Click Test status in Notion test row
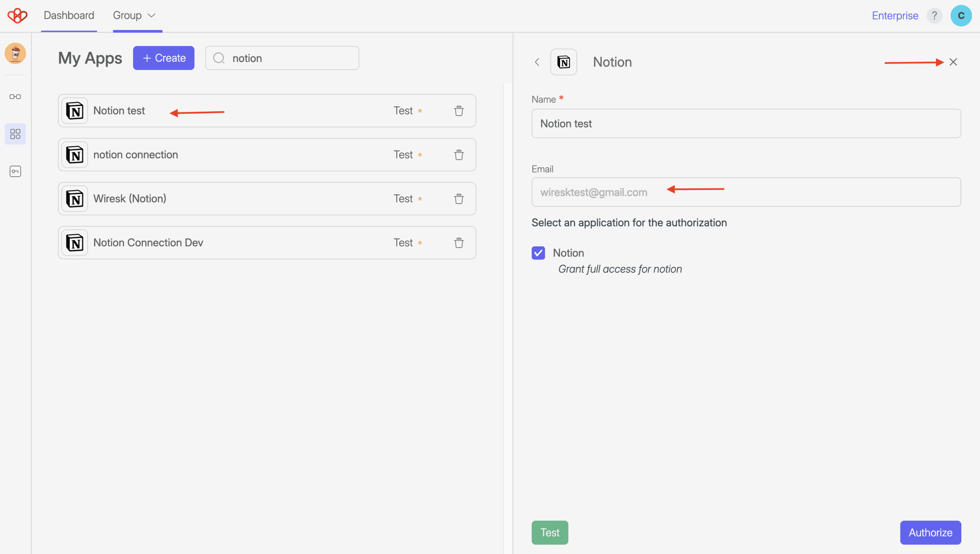The image size is (980, 554). pos(408,111)
